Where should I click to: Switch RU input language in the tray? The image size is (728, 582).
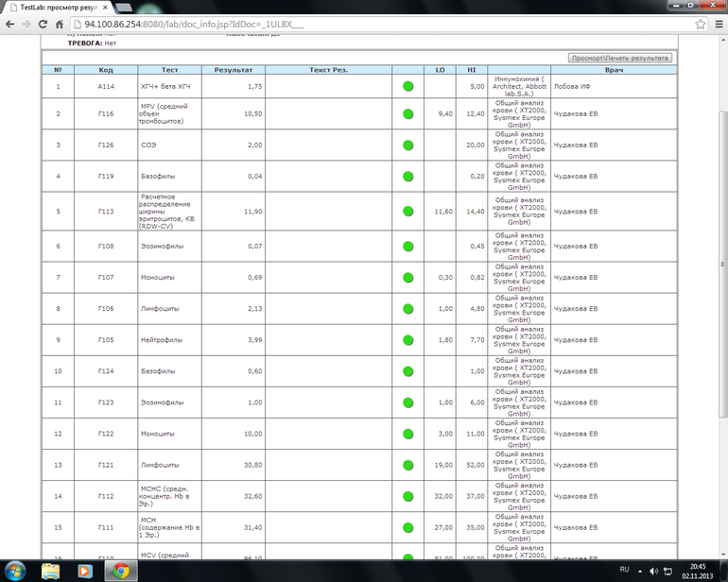623,571
